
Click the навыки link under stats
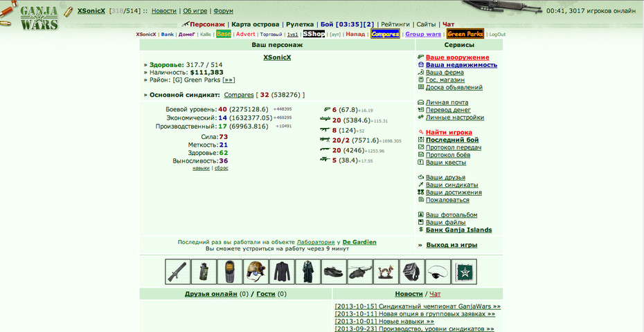pos(202,168)
